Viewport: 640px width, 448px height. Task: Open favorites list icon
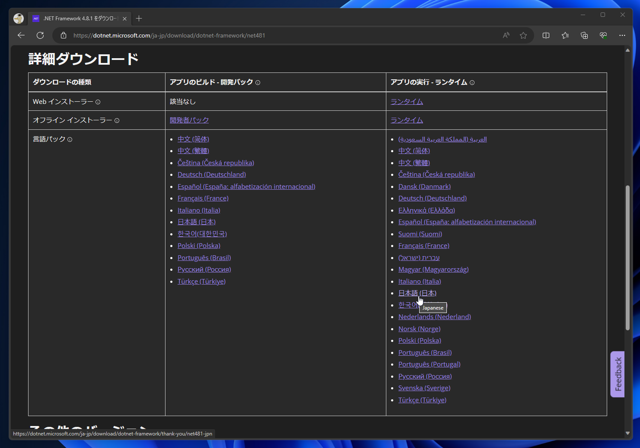[565, 35]
